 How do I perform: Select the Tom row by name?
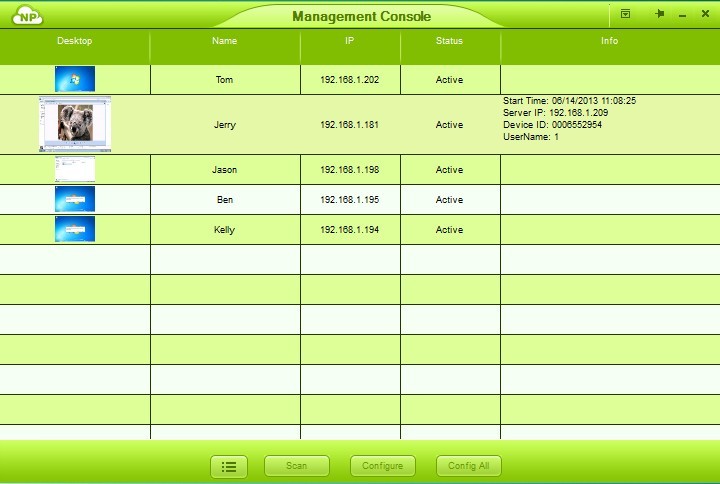225,79
